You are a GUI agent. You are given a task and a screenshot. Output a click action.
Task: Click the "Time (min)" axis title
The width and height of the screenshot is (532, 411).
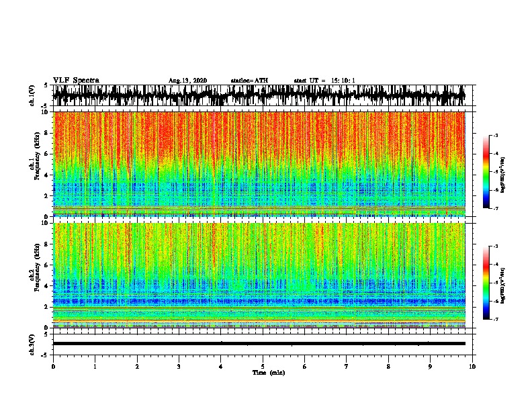coord(269,373)
